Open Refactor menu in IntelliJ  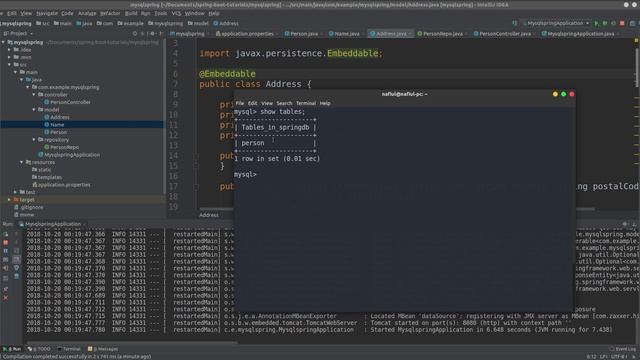pyautogui.click(x=110, y=13)
